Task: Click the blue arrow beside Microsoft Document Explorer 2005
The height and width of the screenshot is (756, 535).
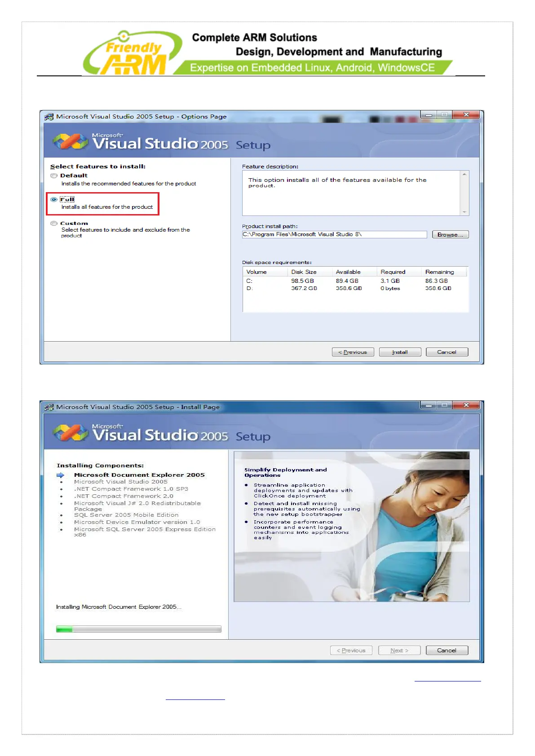Action: 61,475
